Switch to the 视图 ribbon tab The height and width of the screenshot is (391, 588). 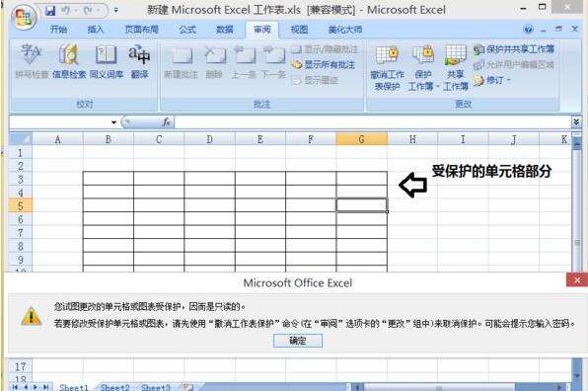click(299, 30)
